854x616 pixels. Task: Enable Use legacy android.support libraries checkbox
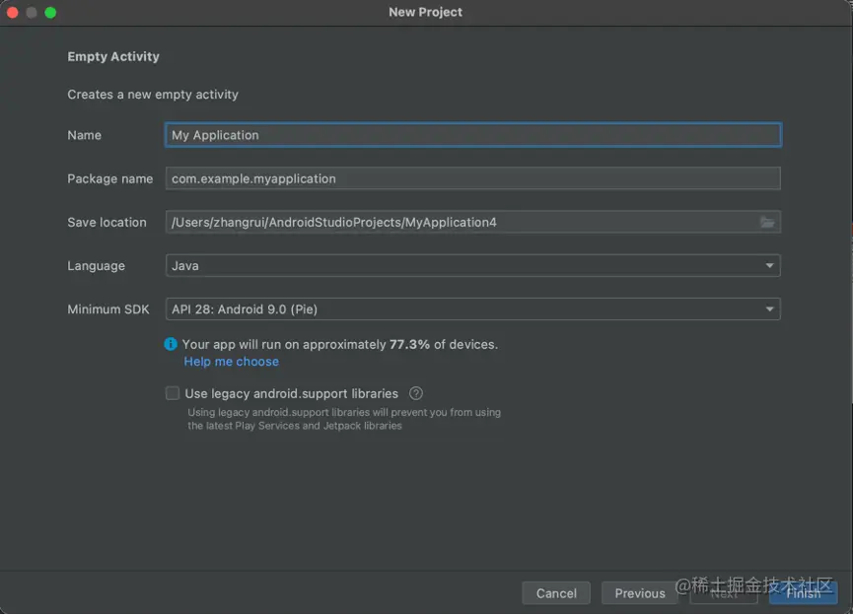[173, 393]
